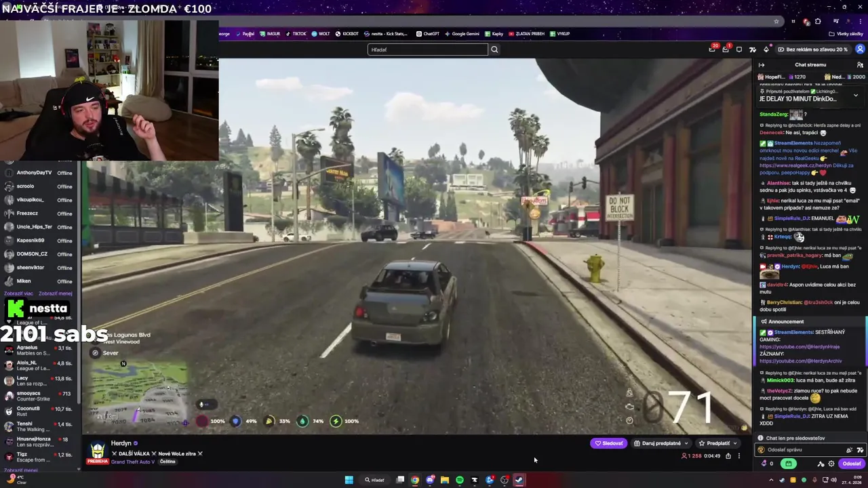The image size is (868, 488).
Task: Open the browser extensions puzzle icon
Action: [818, 21]
